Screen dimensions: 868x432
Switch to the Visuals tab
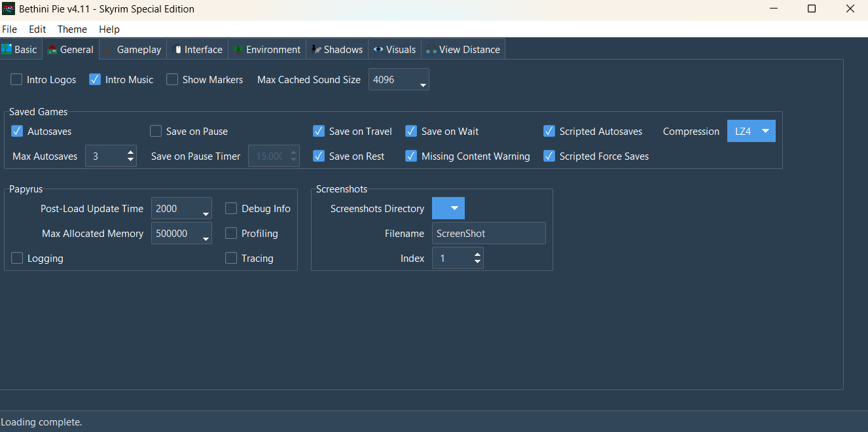coord(395,49)
